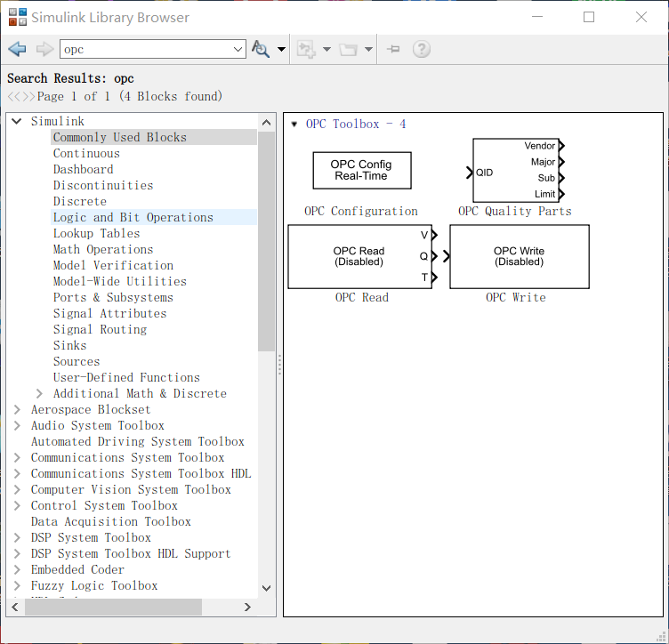Screen dimensions: 669x644
Task: Collapse the OPC Toolbox results section
Action: pos(294,125)
